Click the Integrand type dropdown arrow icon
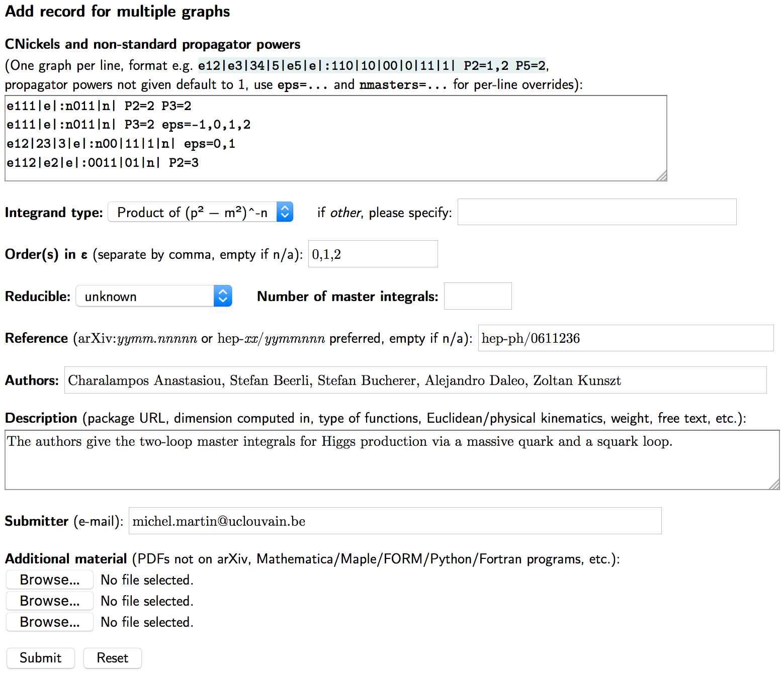Viewport: 784px width, 673px height. pos(285,213)
